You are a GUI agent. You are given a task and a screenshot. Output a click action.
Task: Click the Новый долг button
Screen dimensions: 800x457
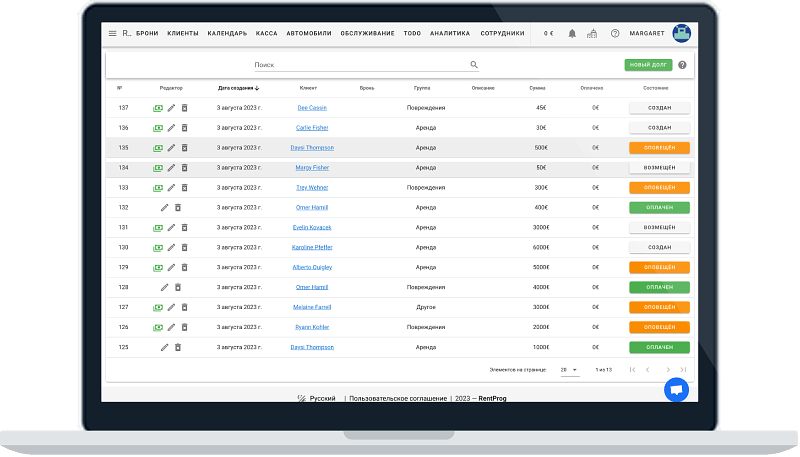click(648, 65)
